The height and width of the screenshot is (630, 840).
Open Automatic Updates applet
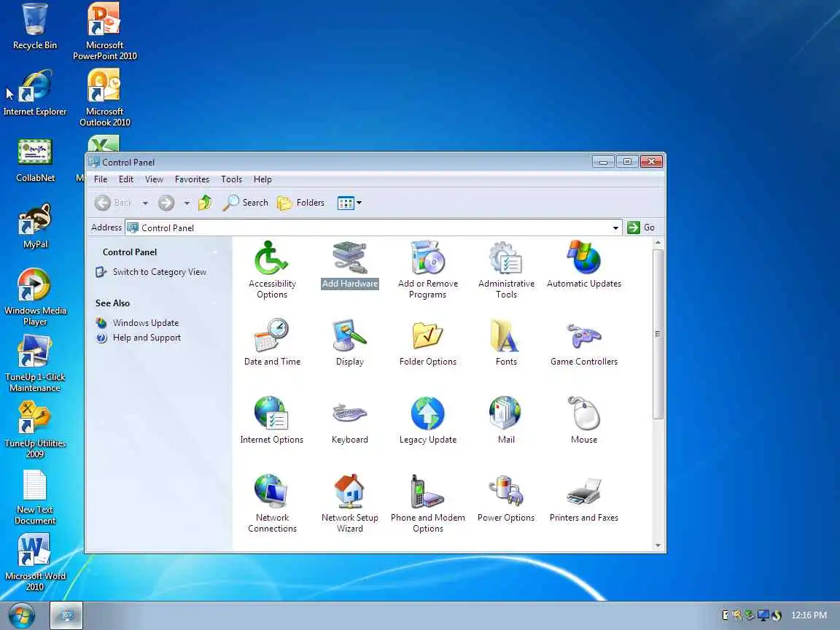(x=584, y=265)
